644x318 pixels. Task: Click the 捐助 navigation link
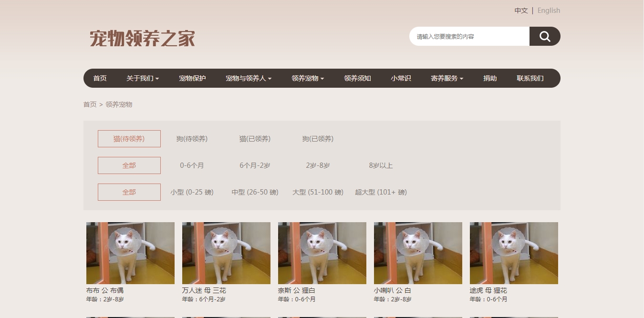point(490,78)
